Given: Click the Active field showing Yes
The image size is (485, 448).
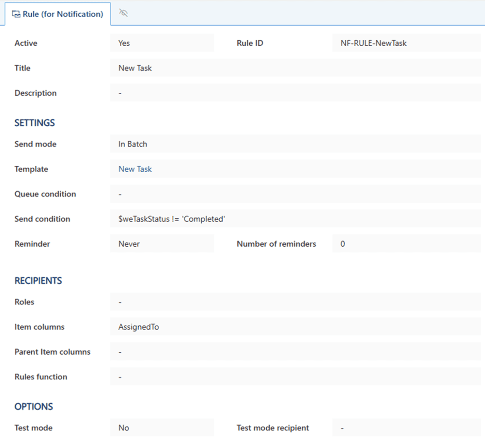Looking at the screenshot, I should (161, 43).
